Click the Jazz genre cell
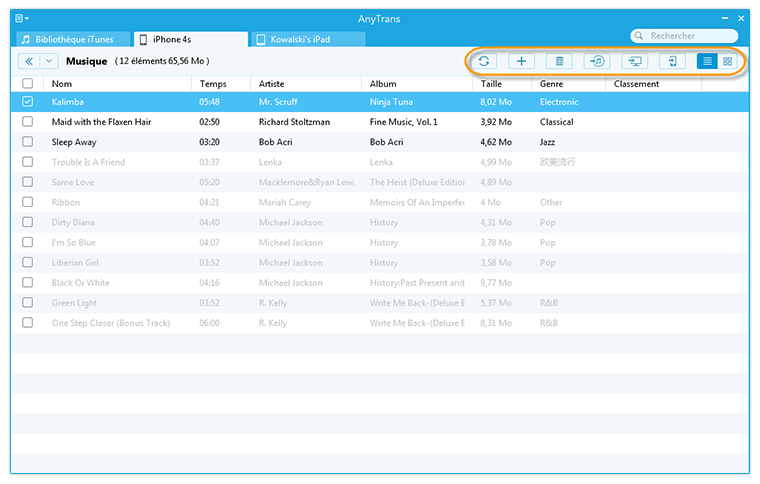 [x=547, y=142]
